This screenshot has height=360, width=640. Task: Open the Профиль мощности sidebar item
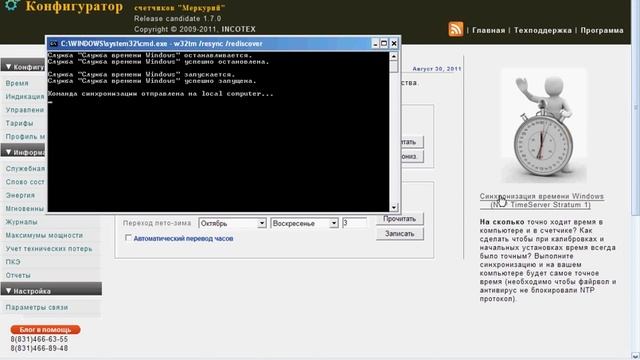pyautogui.click(x=25, y=137)
